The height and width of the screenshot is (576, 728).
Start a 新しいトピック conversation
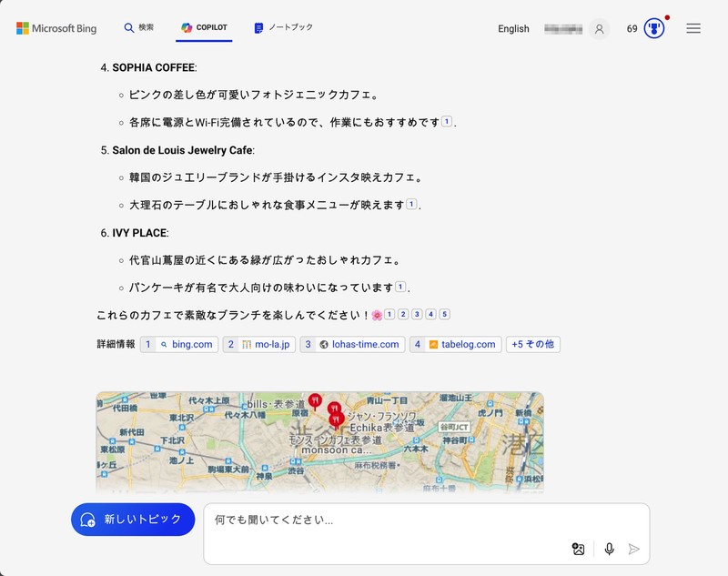coord(133,520)
